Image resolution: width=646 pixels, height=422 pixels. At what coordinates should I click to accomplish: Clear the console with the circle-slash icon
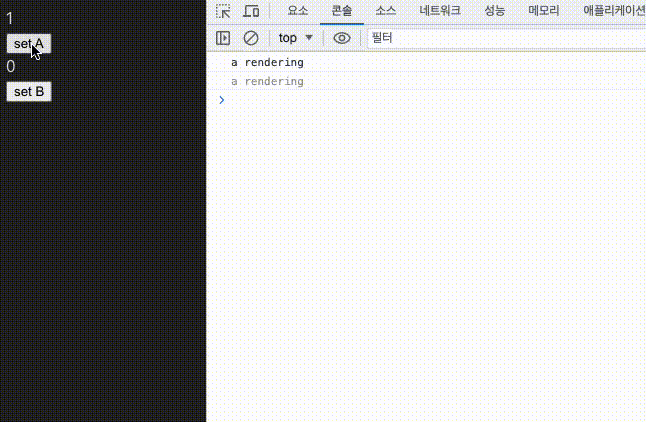tap(251, 38)
